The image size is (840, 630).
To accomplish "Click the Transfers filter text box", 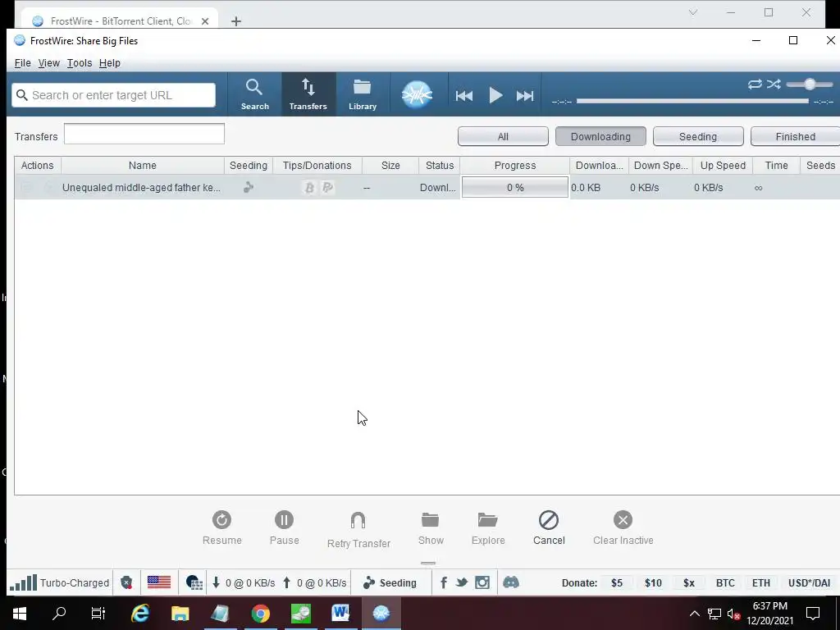I will coord(144,134).
